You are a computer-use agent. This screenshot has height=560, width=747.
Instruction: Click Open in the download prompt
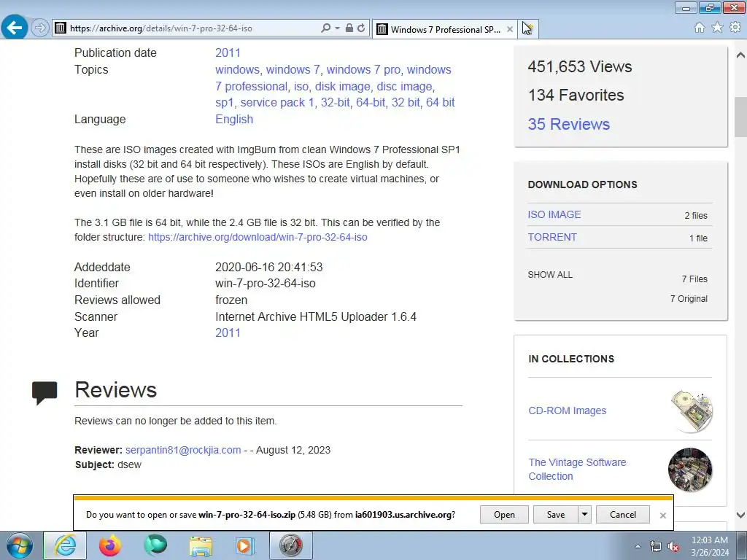504,515
